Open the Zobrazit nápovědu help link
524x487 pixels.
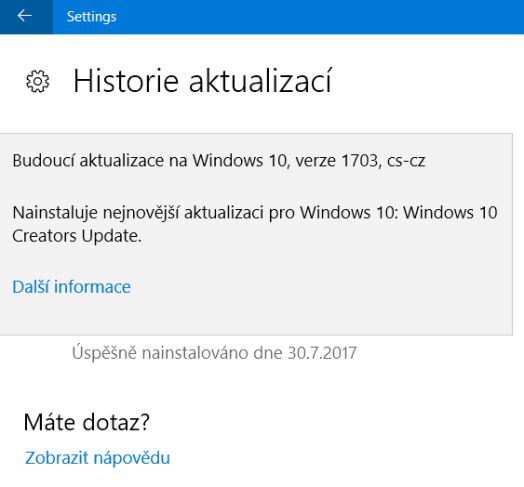98,458
